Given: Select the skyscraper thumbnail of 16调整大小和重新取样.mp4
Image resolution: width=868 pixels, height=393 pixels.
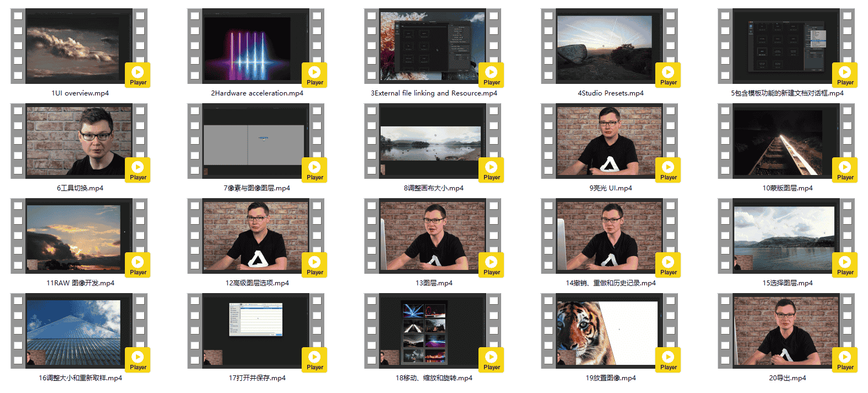Looking at the screenshot, I should click(x=79, y=331).
